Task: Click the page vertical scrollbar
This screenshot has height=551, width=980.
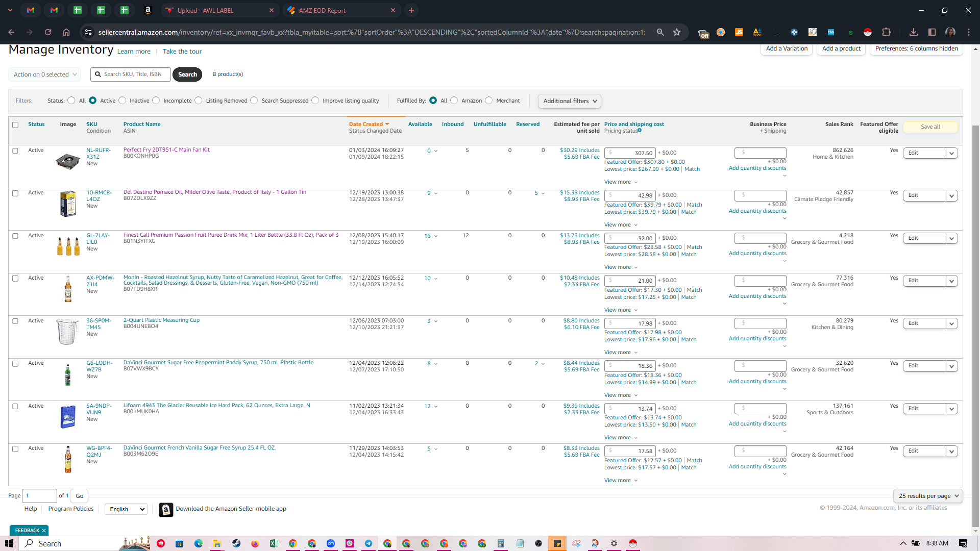Action: [x=975, y=327]
